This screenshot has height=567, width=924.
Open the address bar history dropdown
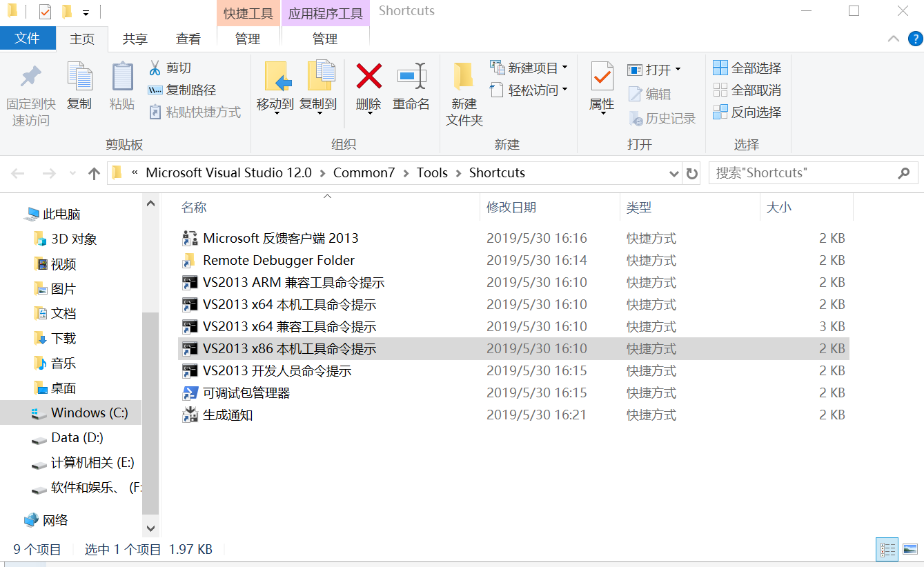pos(674,173)
